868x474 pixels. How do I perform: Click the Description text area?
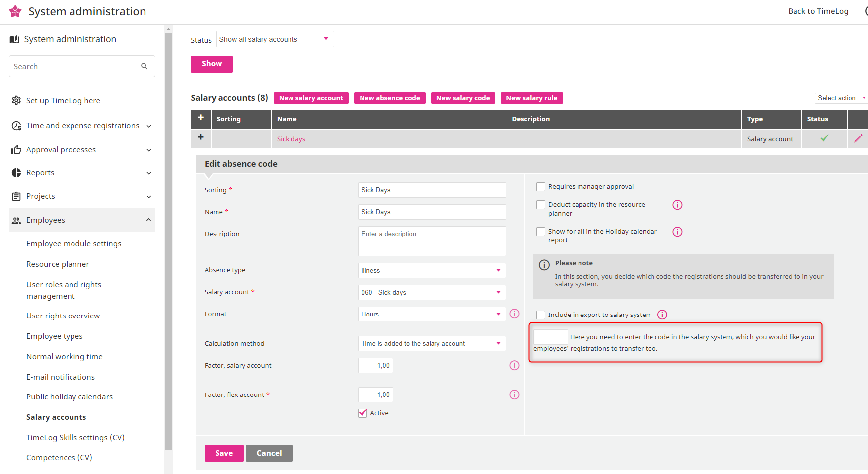(x=431, y=241)
